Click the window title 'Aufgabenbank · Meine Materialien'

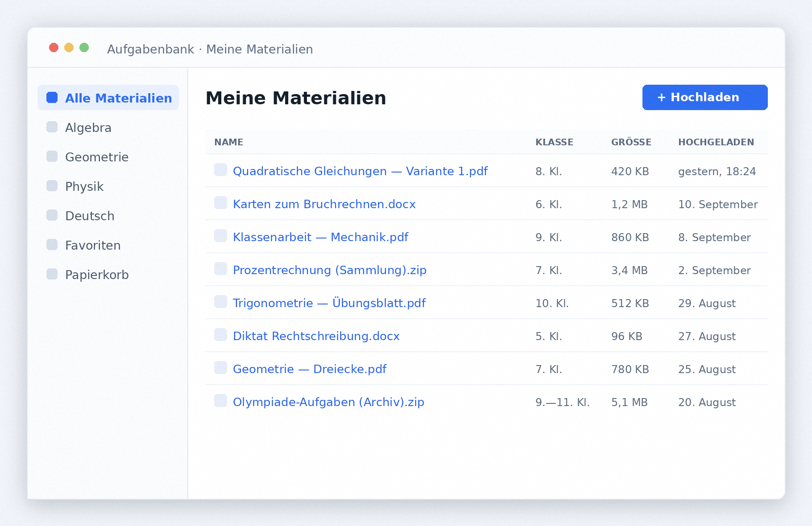point(210,49)
